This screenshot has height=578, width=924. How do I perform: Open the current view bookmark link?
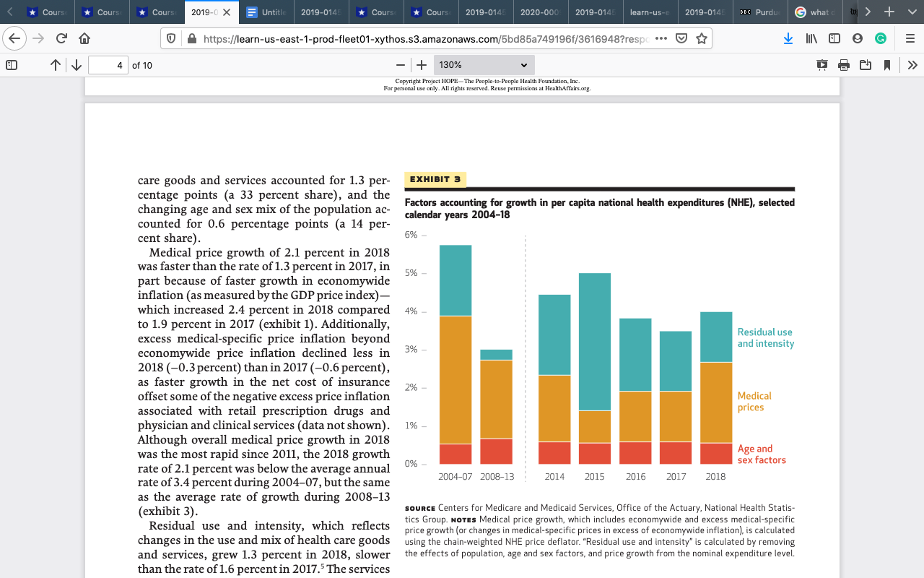click(887, 65)
